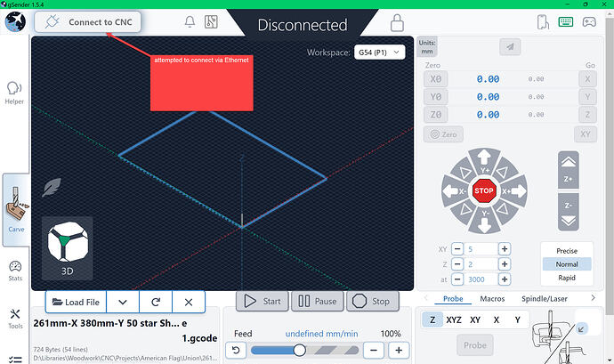
Task: Open the keyboard shortcuts icon
Action: tap(565, 22)
